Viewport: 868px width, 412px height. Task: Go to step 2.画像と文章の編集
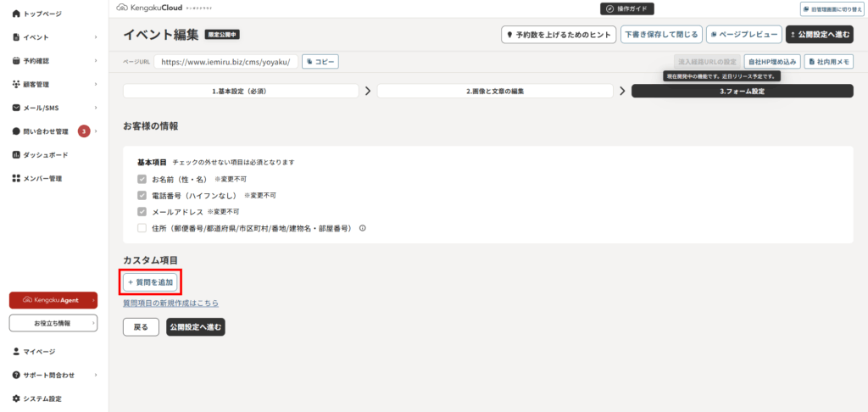495,92
